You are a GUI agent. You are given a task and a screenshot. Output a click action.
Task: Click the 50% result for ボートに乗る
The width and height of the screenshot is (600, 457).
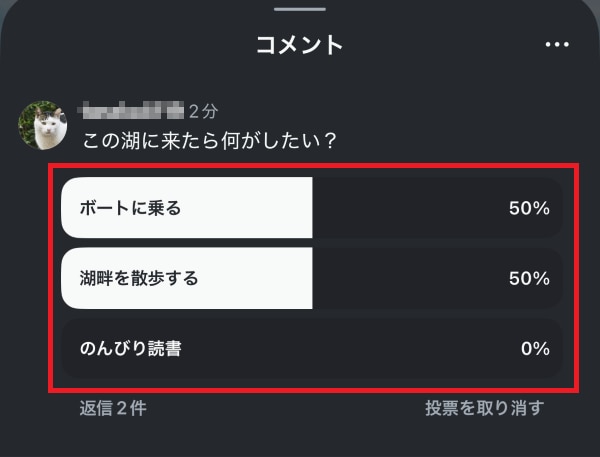click(529, 208)
